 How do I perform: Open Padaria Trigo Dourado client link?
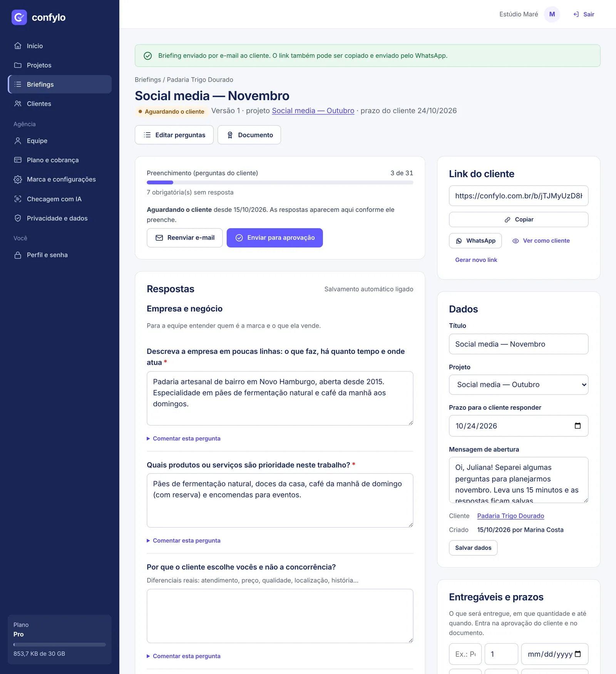(511, 516)
